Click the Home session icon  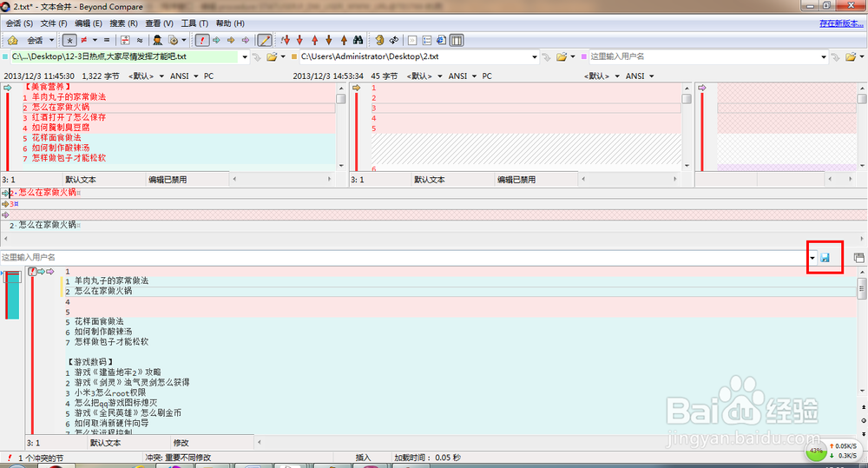13,40
